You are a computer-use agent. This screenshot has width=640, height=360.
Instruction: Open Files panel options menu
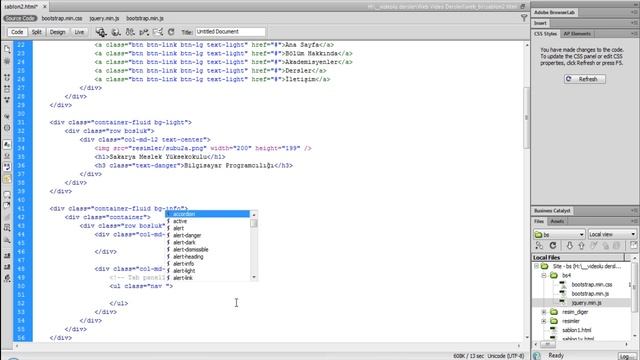[x=635, y=221]
